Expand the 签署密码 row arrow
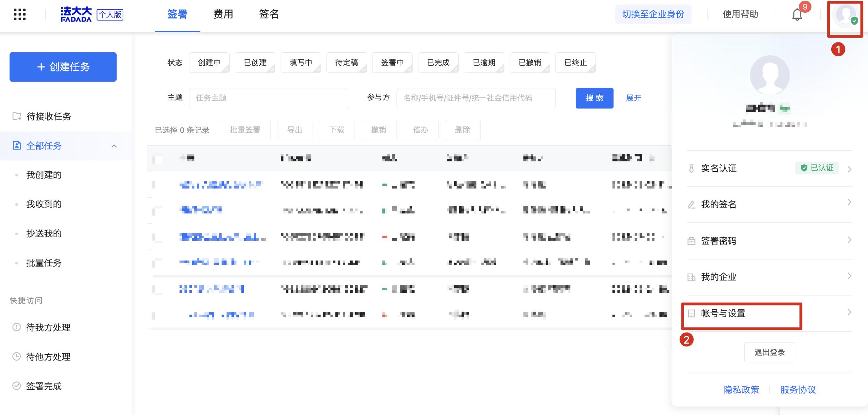This screenshot has width=868, height=415. click(x=849, y=240)
